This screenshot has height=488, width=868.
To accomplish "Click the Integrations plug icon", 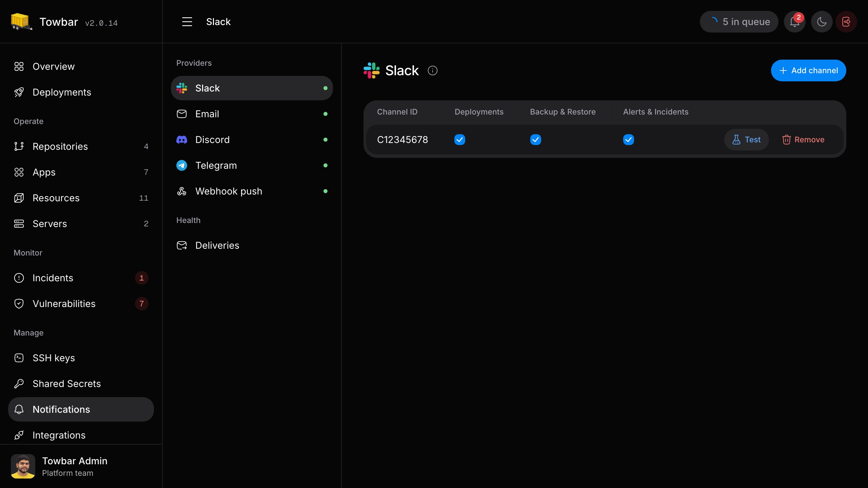I will pos(19,435).
